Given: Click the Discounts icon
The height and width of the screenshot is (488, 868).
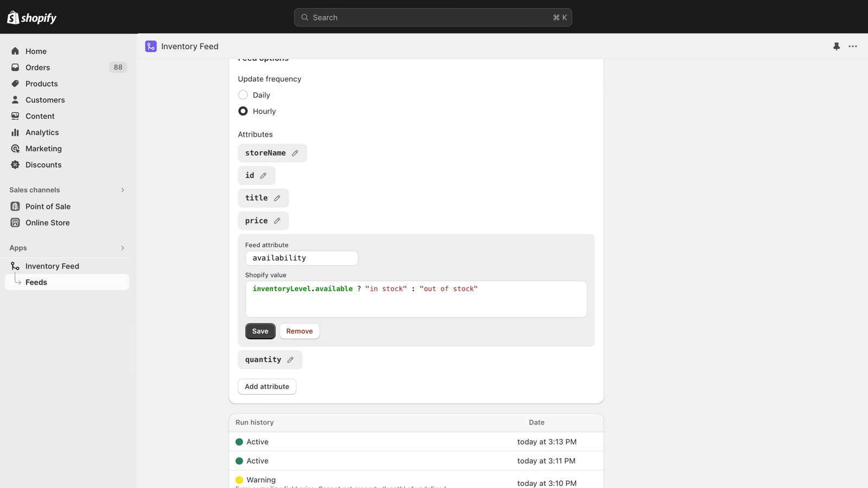Looking at the screenshot, I should [x=15, y=165].
